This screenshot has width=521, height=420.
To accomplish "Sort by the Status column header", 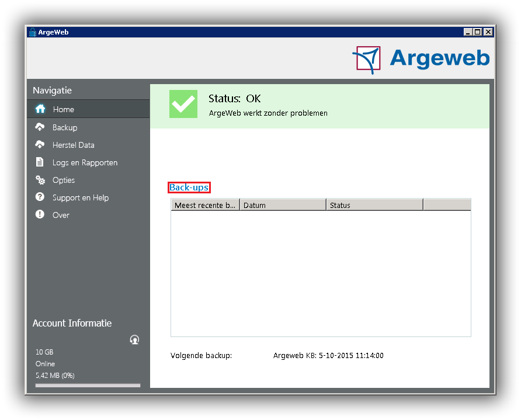I will pyautogui.click(x=374, y=205).
